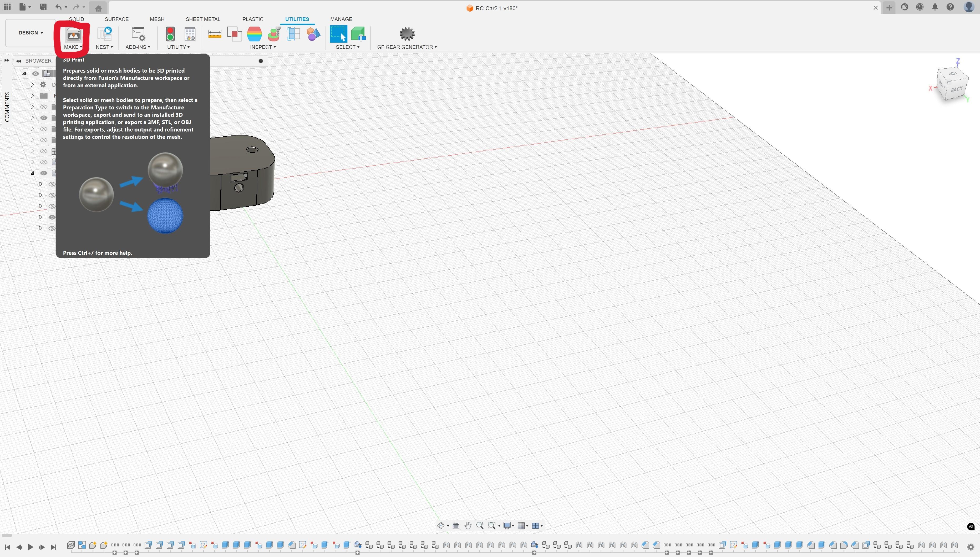The height and width of the screenshot is (557, 980).
Task: Undo the last action
Action: 58,7
